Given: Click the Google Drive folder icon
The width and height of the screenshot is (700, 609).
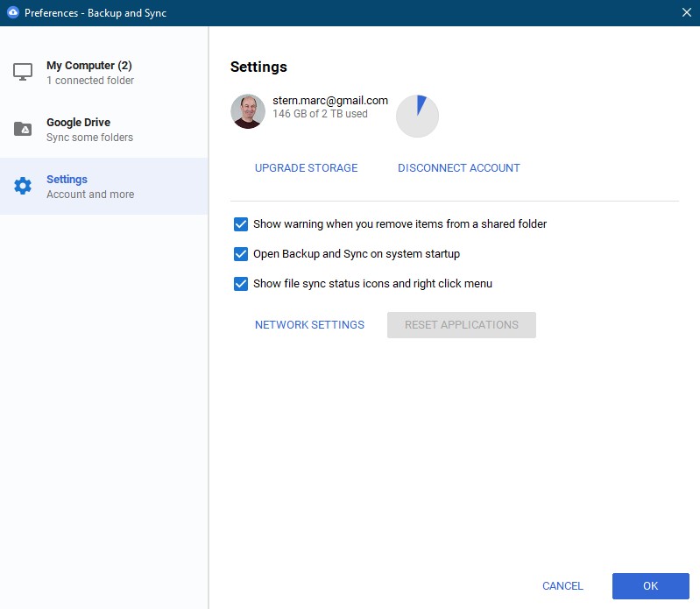Looking at the screenshot, I should tap(23, 129).
